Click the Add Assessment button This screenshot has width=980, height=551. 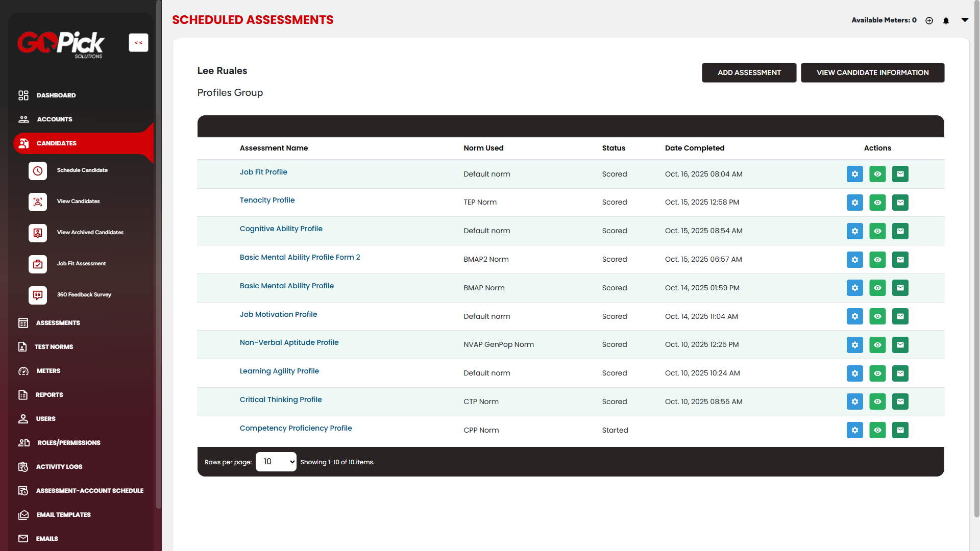pos(749,72)
